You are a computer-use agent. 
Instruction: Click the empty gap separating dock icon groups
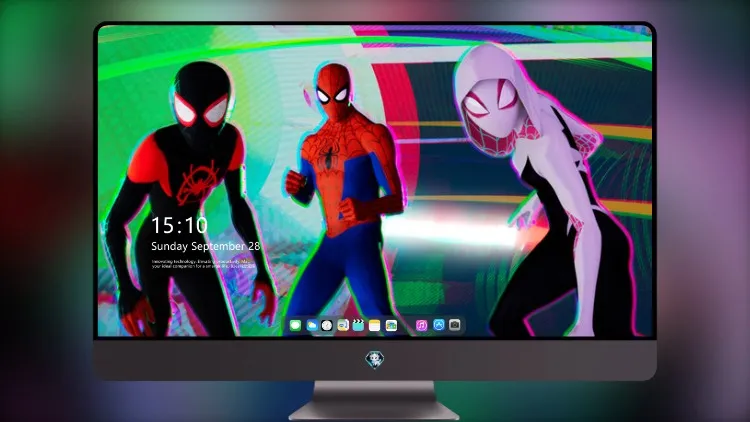point(406,325)
